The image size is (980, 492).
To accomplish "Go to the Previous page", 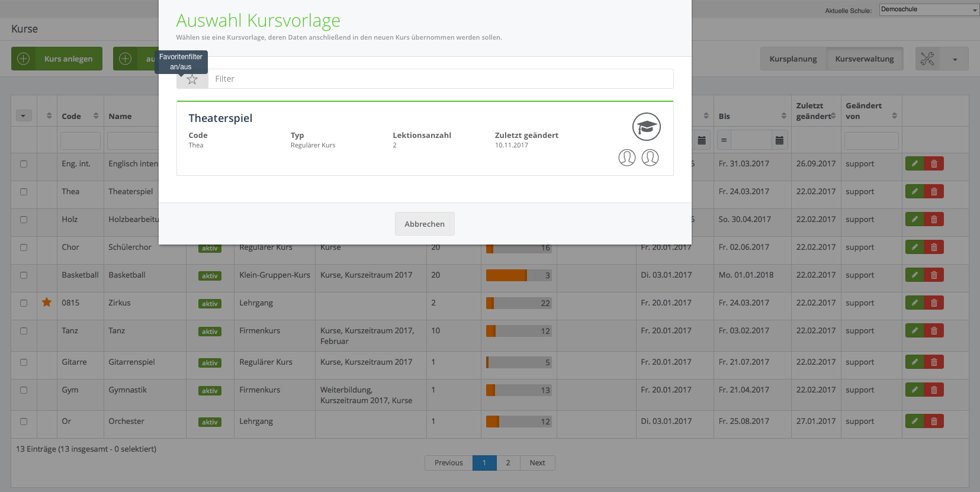I will 448,463.
